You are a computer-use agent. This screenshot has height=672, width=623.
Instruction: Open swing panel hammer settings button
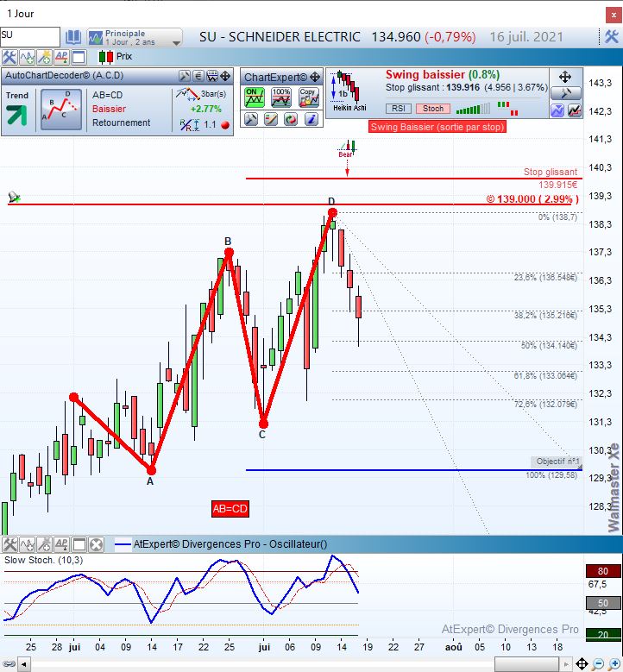[566, 93]
